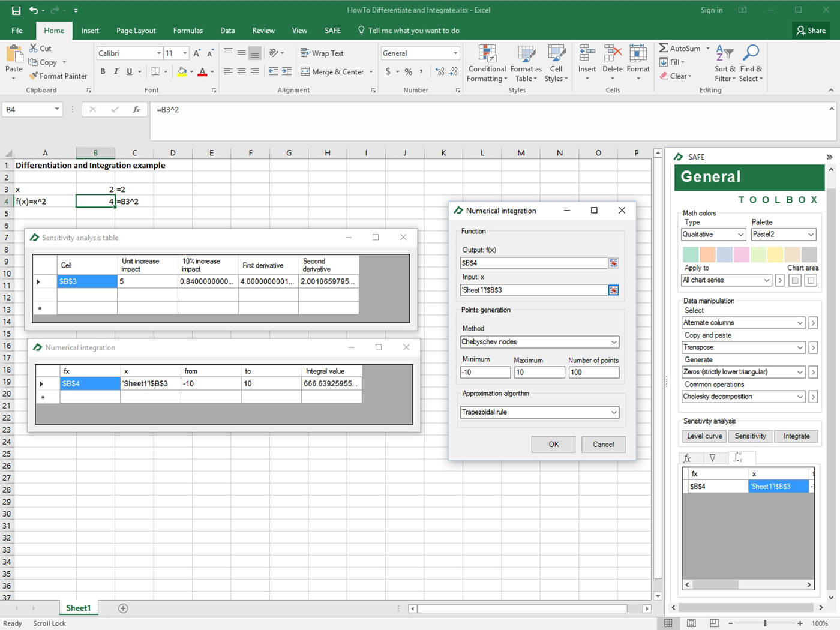The width and height of the screenshot is (840, 630).
Task: Open the Font size dropdown
Action: 185,53
